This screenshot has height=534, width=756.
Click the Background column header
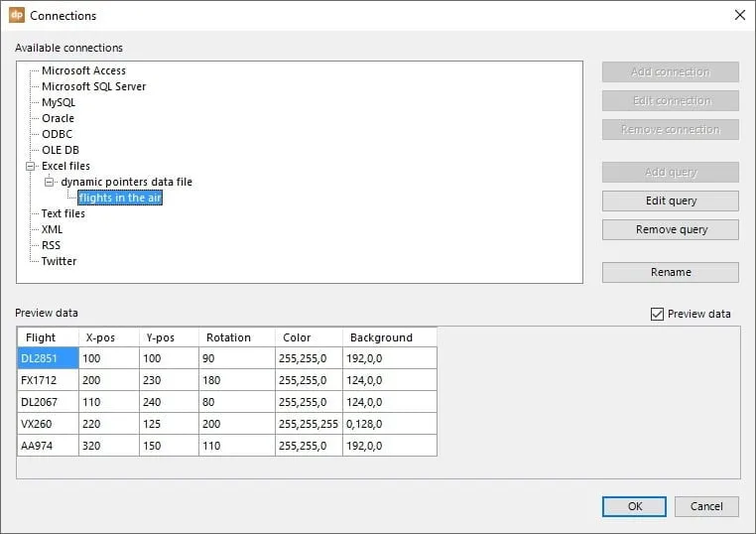click(x=390, y=337)
